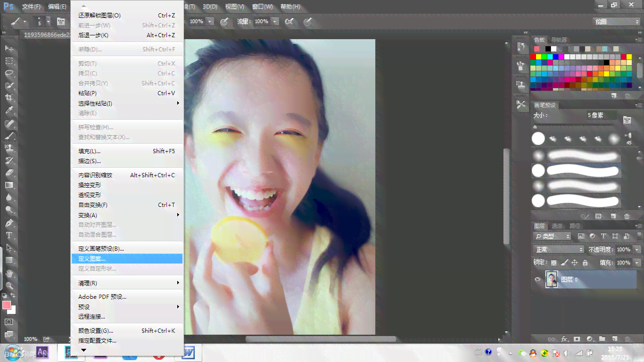
Task: Select the Hand tool
Action: 9,273
